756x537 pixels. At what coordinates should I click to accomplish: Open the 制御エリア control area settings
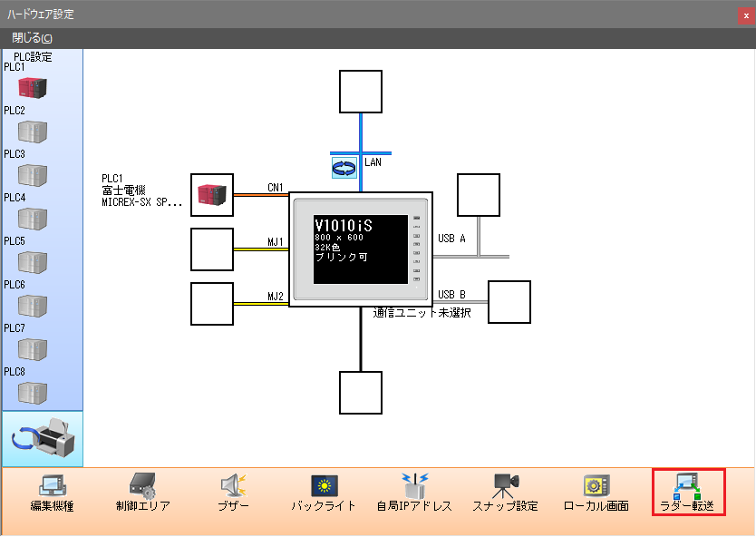point(142,493)
